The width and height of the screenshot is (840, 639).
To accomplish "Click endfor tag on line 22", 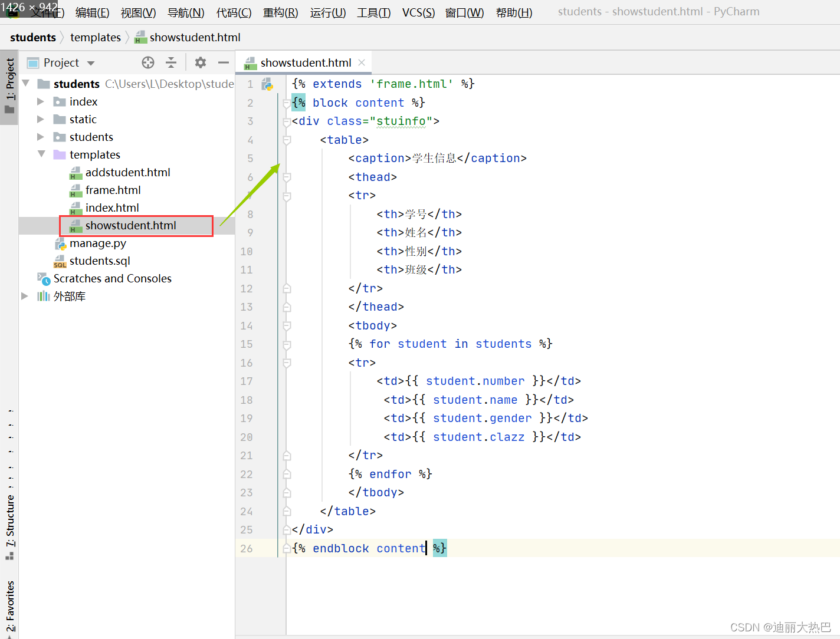I will 390,474.
